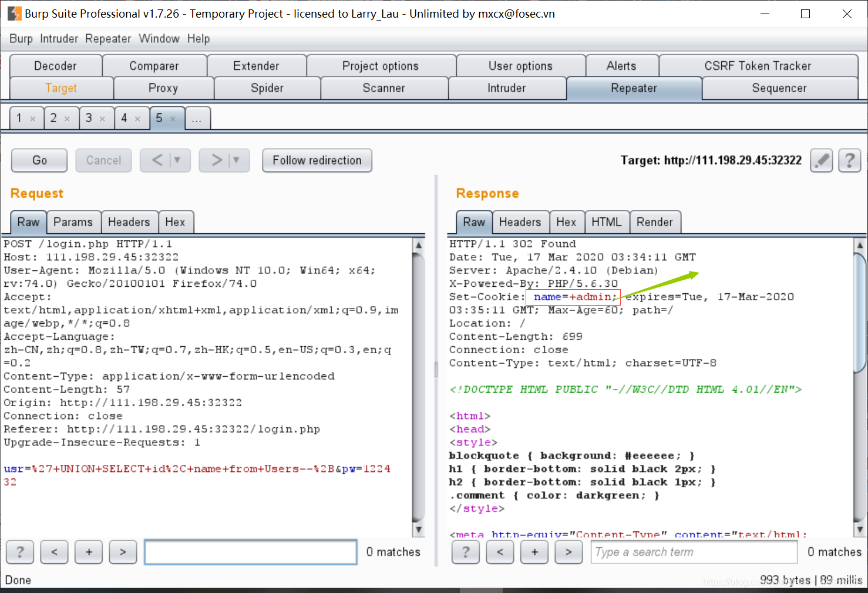Click the edit target pencil icon
The height and width of the screenshot is (593, 868).
pyautogui.click(x=822, y=160)
